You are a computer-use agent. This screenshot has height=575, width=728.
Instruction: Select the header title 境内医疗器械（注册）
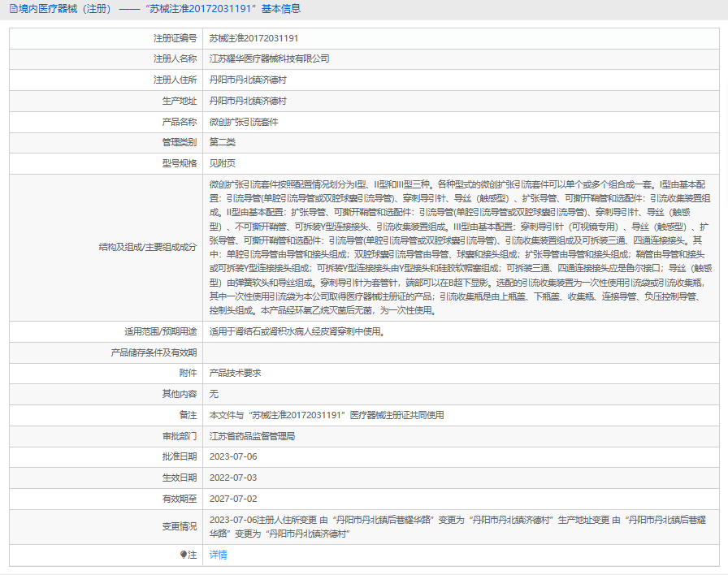pyautogui.click(x=65, y=9)
